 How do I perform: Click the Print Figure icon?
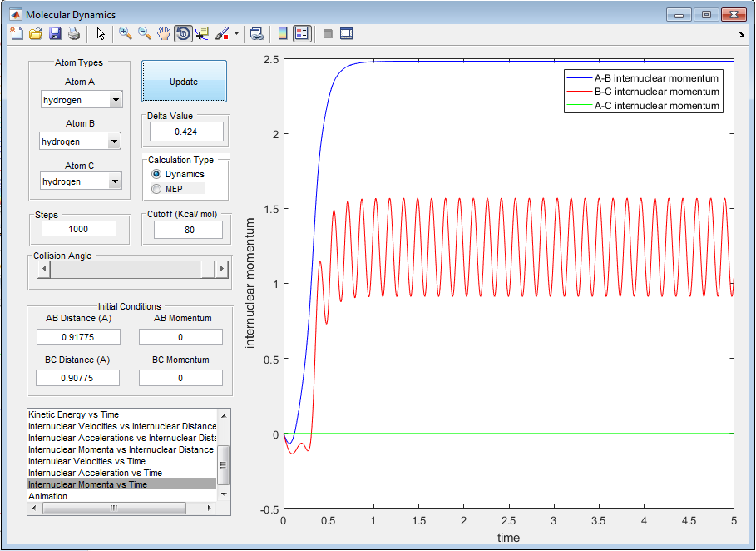click(x=74, y=34)
